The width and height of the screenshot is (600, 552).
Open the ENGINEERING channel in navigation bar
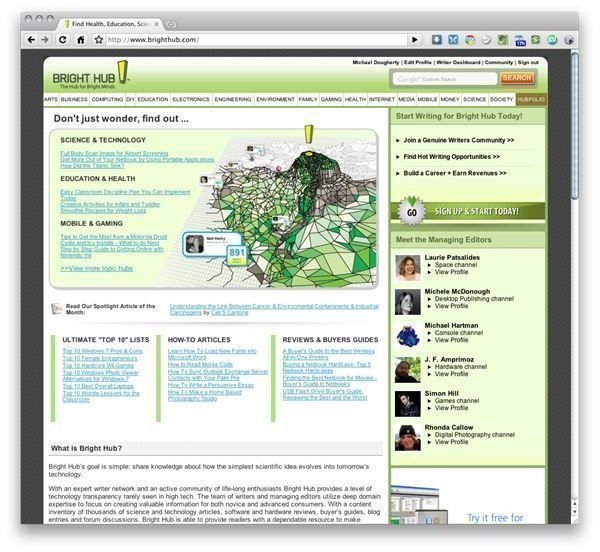tap(233, 99)
